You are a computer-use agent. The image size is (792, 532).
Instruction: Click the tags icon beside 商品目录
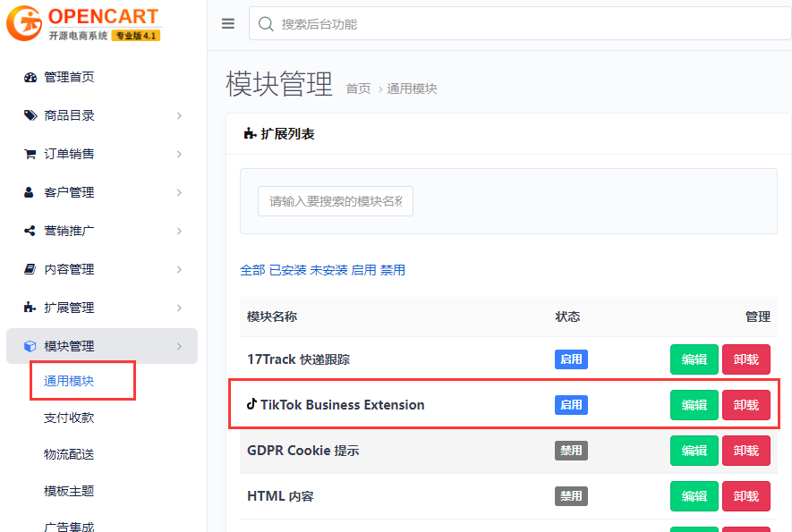tap(30, 115)
